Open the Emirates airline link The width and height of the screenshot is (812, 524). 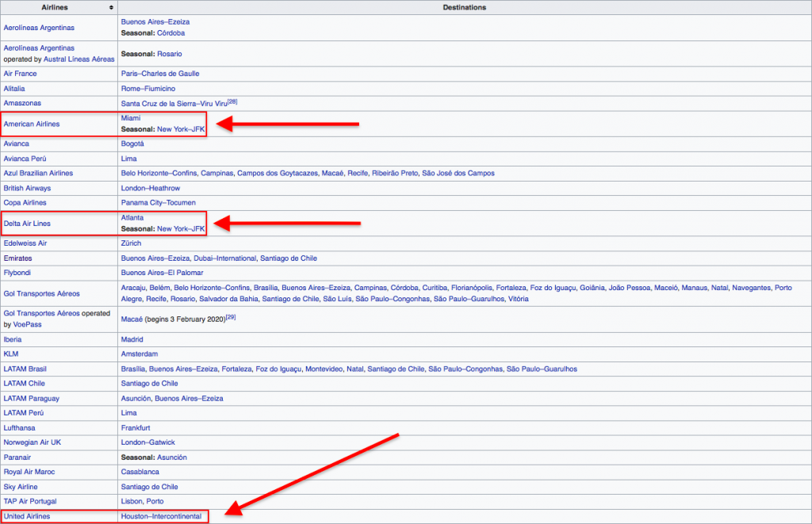coord(17,258)
